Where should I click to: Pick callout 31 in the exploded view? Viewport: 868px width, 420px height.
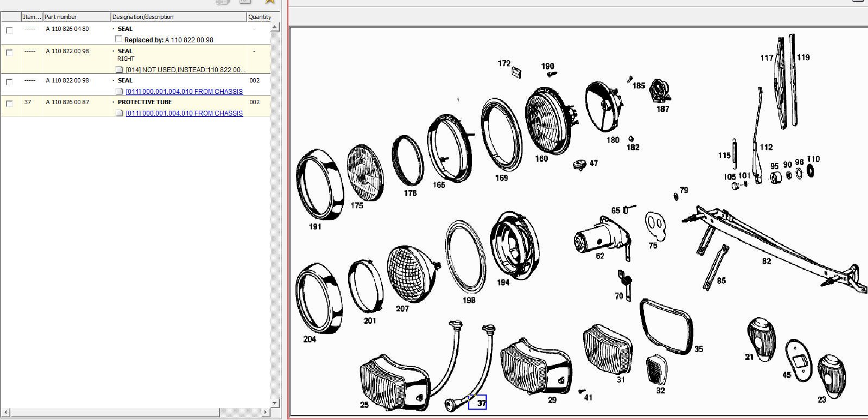(621, 379)
